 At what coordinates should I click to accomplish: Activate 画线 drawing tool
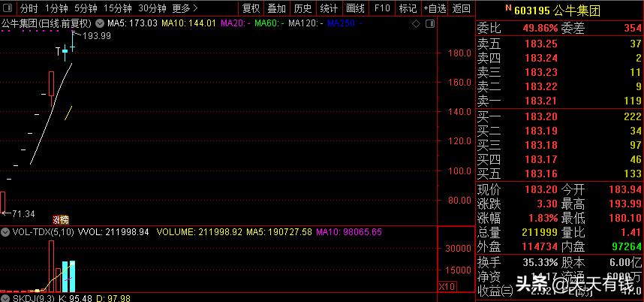tap(355, 8)
